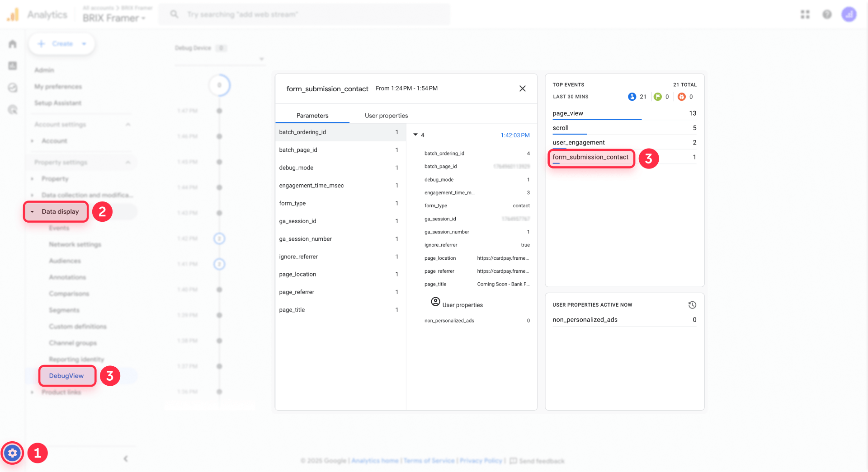868x472 pixels.
Task: Select the page_title parameter row
Action: 340,310
